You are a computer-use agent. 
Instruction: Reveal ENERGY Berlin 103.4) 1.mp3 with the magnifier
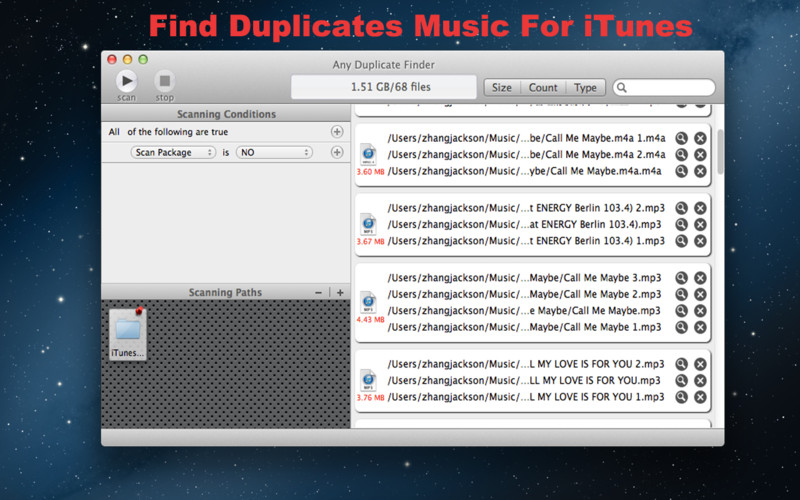pos(681,241)
